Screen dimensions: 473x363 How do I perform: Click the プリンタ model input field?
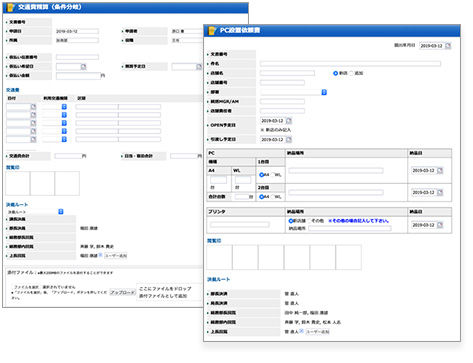point(240,225)
